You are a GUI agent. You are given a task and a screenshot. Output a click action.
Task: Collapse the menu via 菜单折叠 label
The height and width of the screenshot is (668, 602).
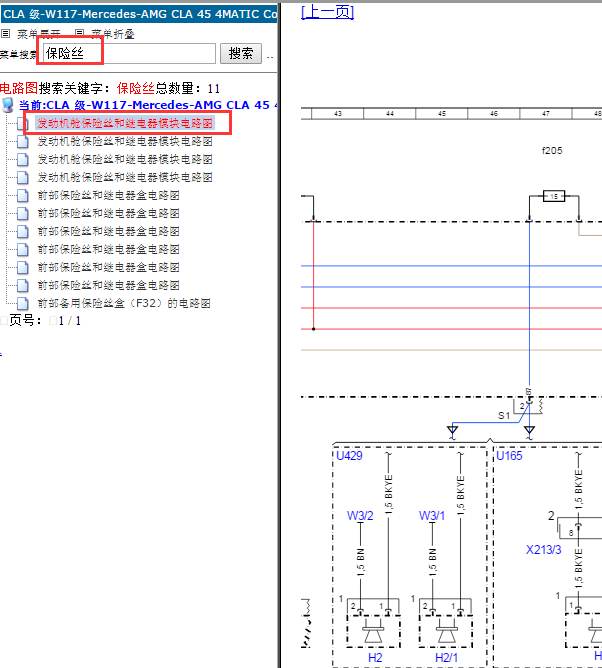[x=112, y=34]
